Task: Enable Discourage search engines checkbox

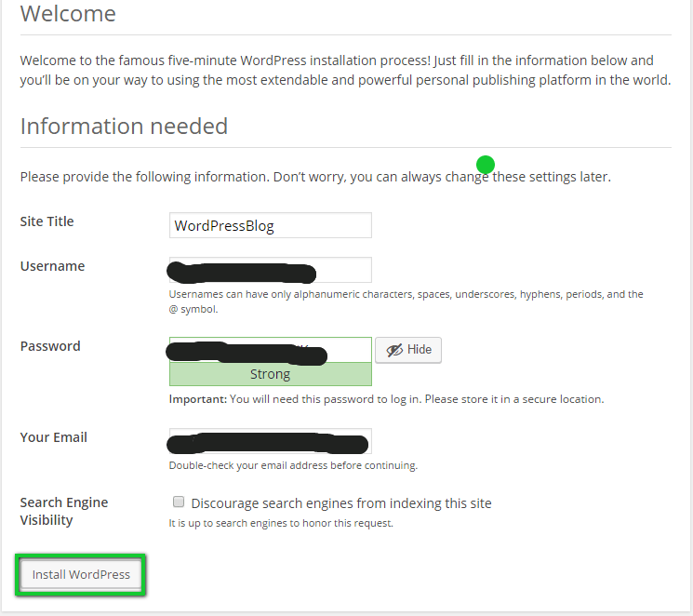Action: [179, 502]
